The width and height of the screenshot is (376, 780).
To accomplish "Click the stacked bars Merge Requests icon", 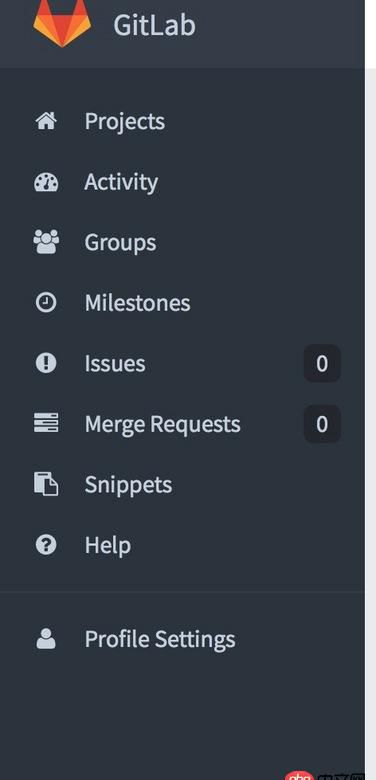I will tap(46, 423).
